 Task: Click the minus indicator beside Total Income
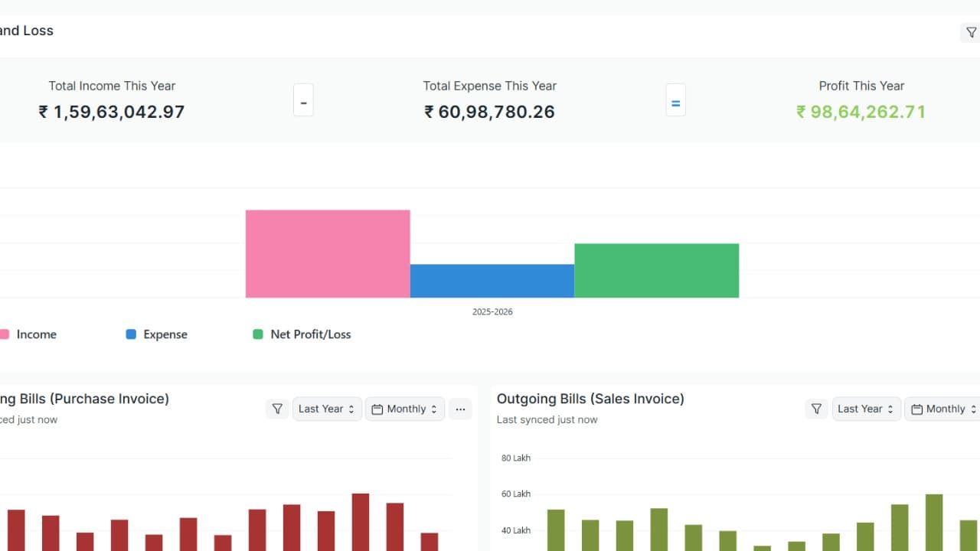click(x=303, y=99)
